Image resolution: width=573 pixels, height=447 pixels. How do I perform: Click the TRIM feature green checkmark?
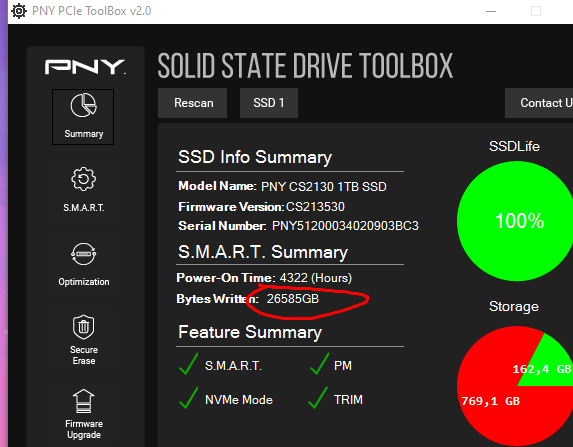click(x=318, y=398)
